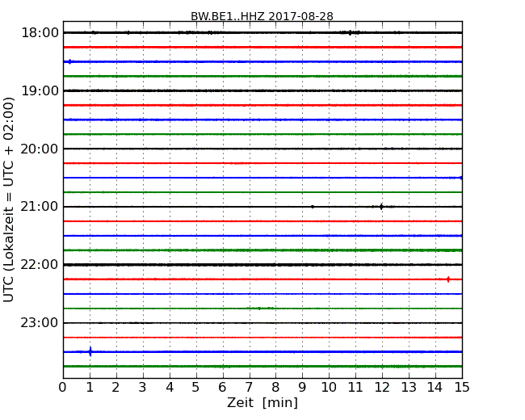Click the Zeit [min] axis title

coord(262,402)
